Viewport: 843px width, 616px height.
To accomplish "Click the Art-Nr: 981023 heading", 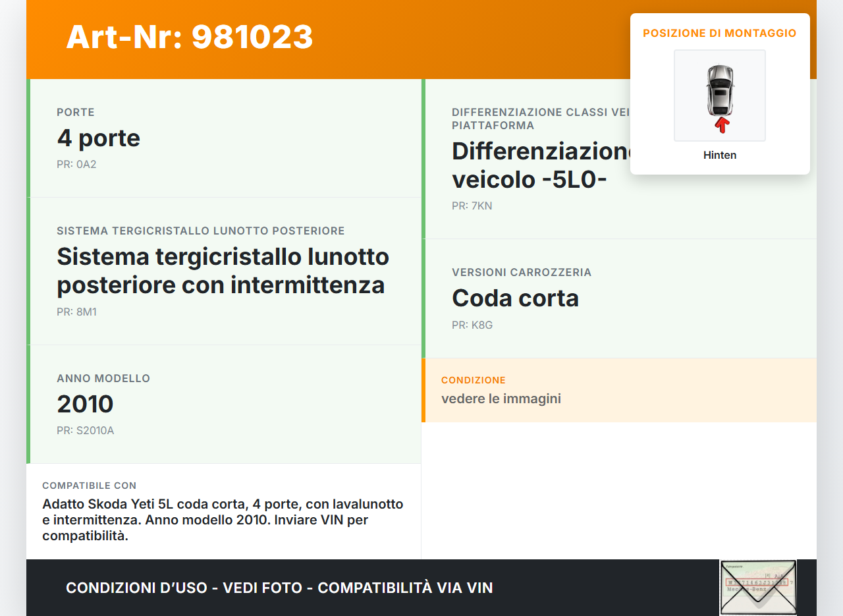I will point(190,37).
